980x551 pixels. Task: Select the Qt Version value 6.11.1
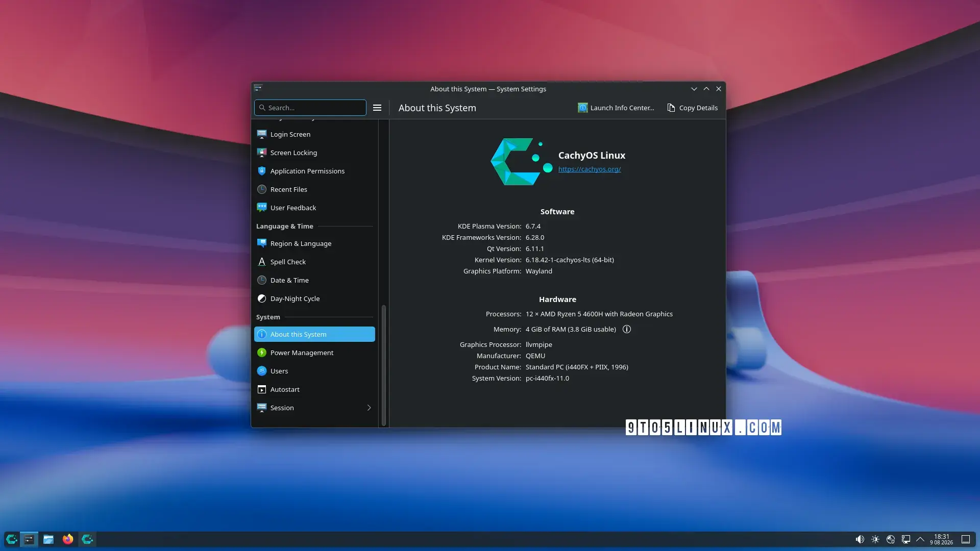point(535,248)
